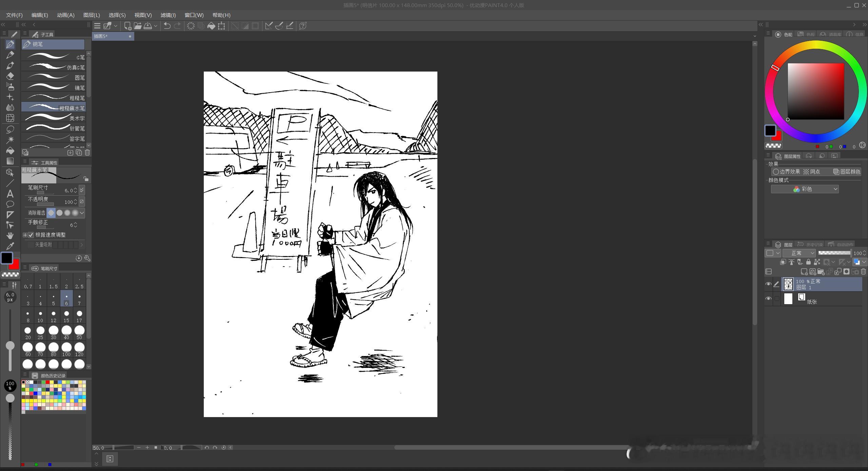
Task: Hide the 纸张 paper layer eye icon
Action: pos(768,299)
